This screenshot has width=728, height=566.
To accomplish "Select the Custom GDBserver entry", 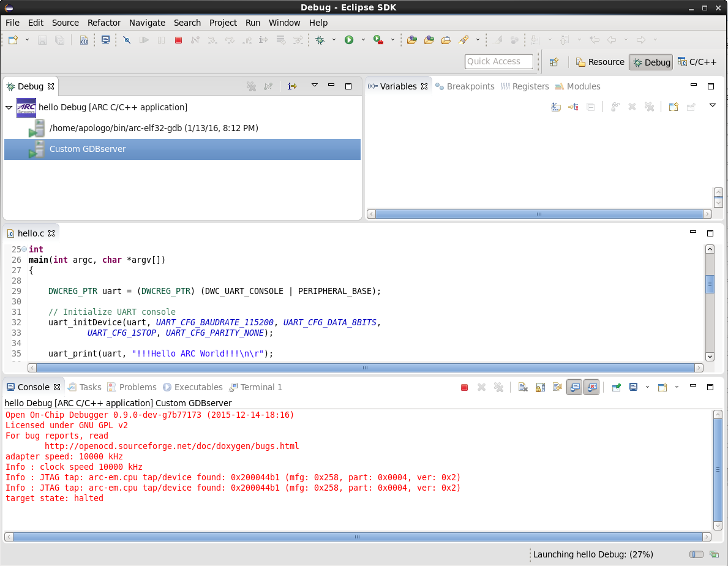I will (x=182, y=149).
